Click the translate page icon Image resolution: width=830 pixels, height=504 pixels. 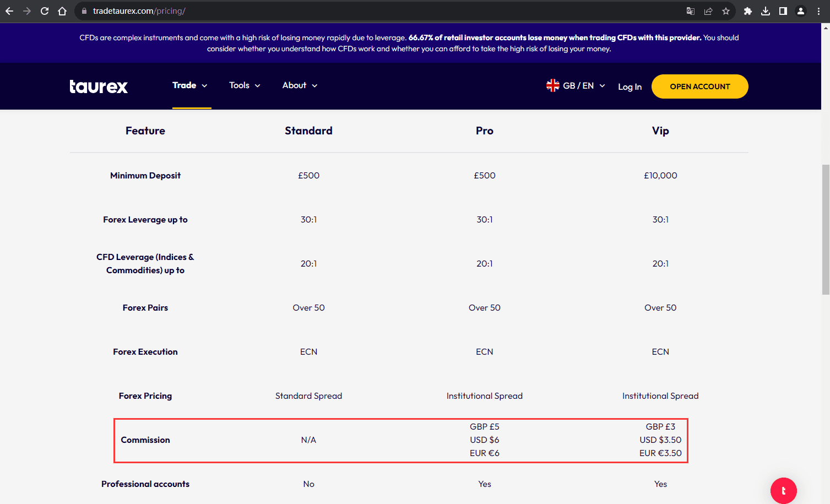691,11
